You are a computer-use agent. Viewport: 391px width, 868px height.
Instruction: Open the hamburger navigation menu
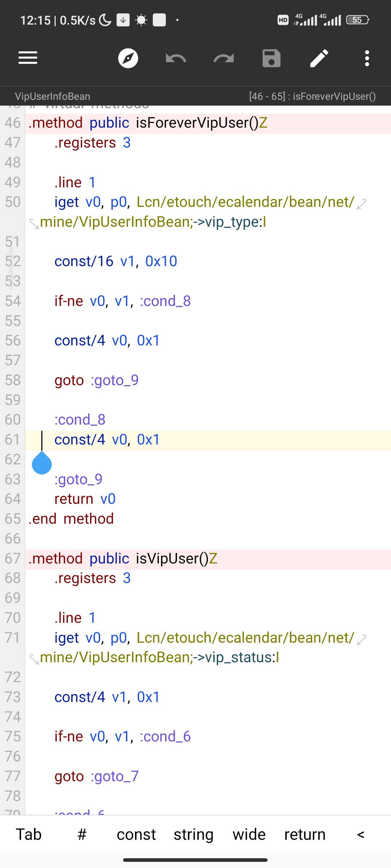coord(28,58)
